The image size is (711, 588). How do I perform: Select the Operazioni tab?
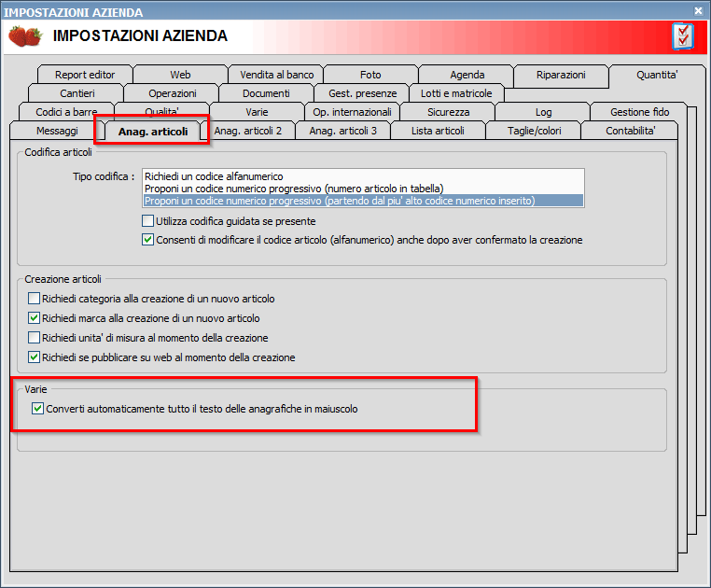[173, 93]
